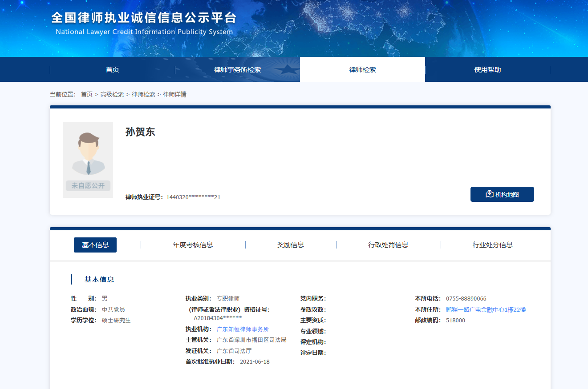Click the 律师详情 breadcrumb item
Image resolution: width=588 pixels, height=389 pixels.
pos(174,95)
